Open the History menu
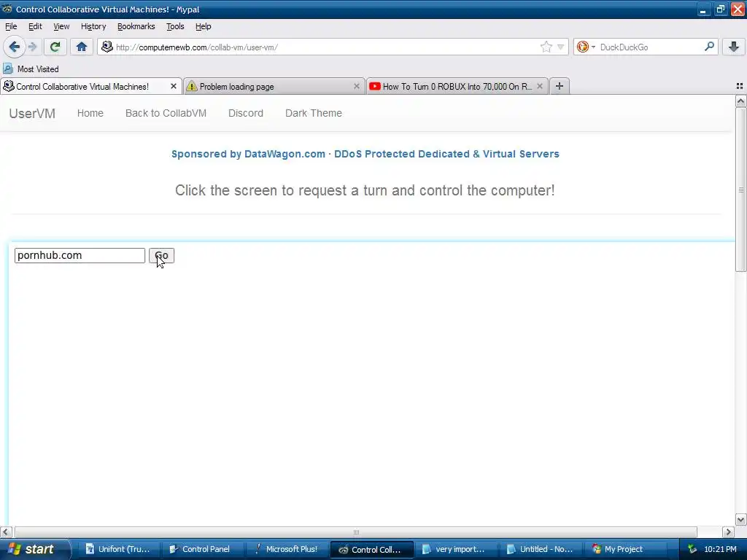 (93, 26)
